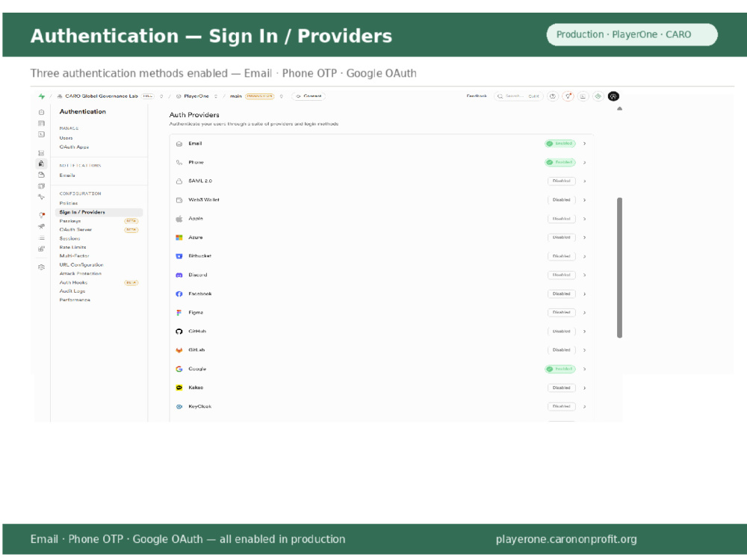This screenshot has width=747, height=560.
Task: Click the Email envelope provider icon
Action: point(179,144)
